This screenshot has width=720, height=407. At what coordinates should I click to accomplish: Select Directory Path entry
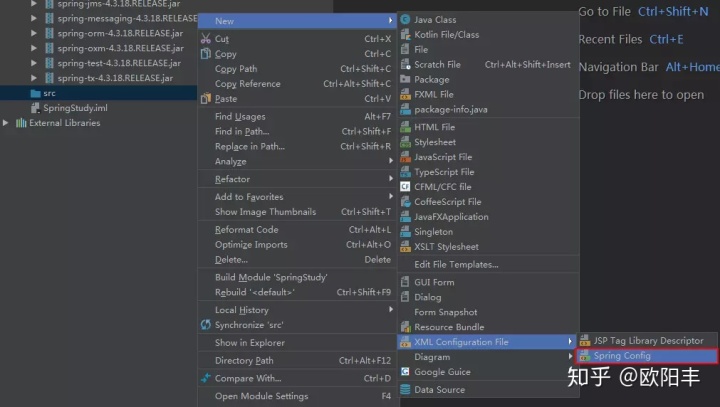tap(297, 361)
